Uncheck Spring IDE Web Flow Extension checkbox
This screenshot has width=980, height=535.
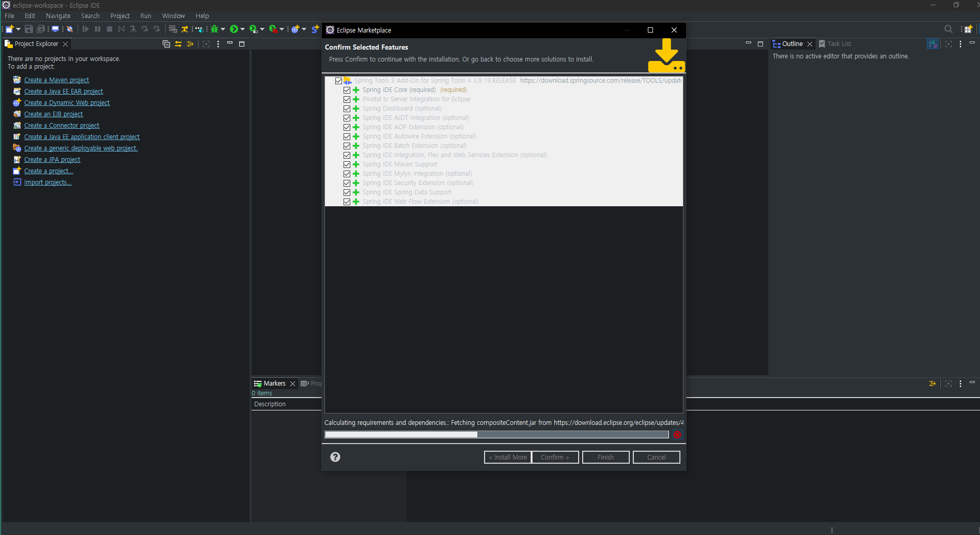(347, 202)
